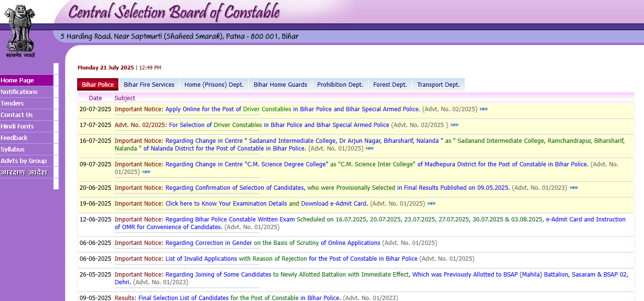
Task: Open the Bihar Home Guards tab
Action: [280, 84]
